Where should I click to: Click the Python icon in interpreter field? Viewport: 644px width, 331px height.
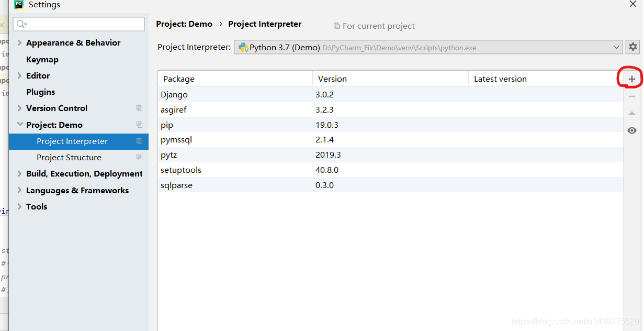coord(243,48)
